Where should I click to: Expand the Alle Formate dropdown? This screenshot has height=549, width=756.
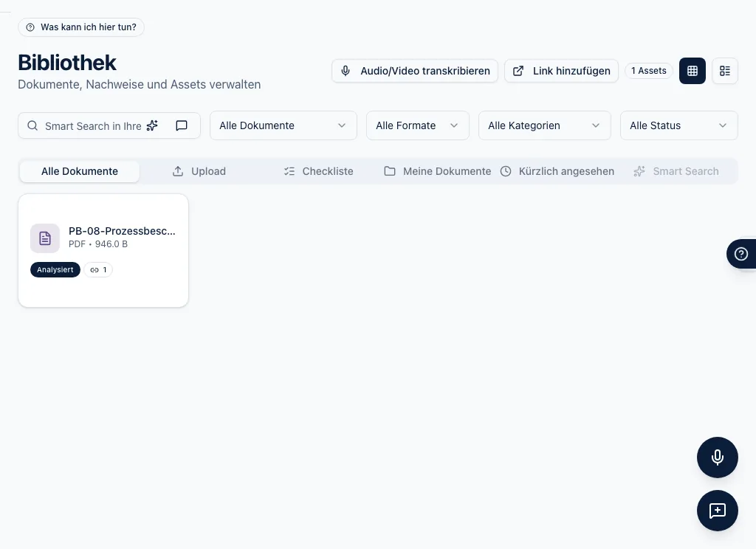[x=418, y=125]
